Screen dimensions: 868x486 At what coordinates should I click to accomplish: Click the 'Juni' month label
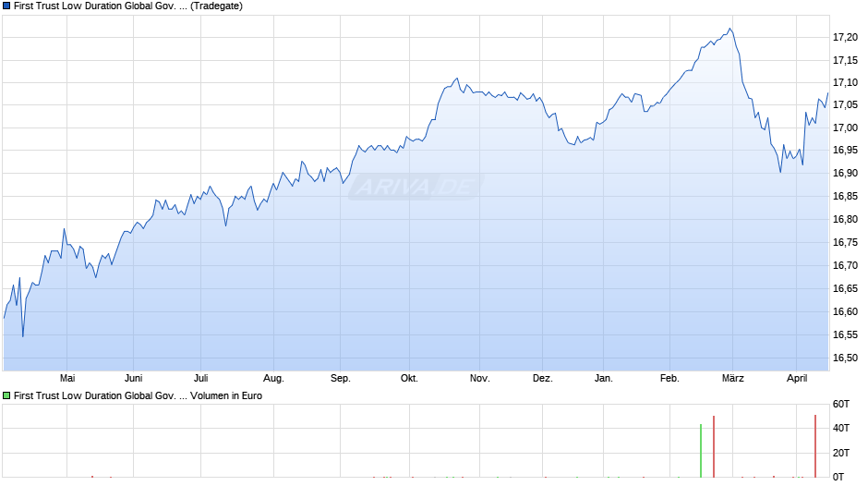(133, 378)
